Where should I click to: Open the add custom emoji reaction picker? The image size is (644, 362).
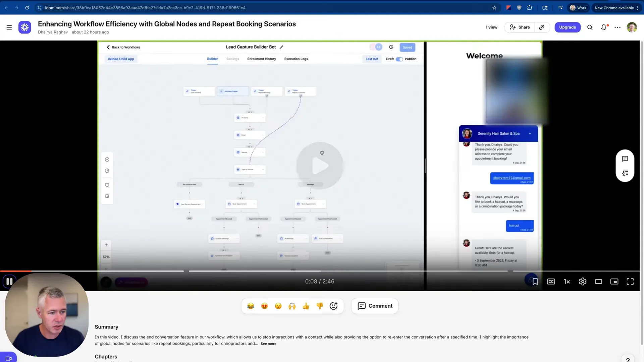[333, 306]
